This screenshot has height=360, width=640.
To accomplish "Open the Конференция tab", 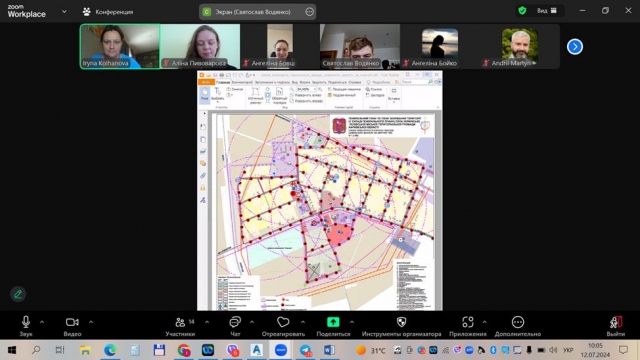I will tap(108, 12).
